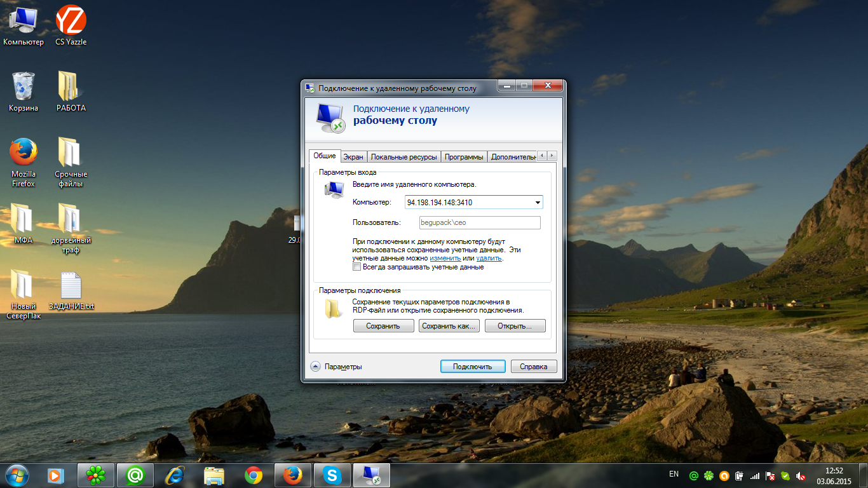Click the orange Avast tray icon
This screenshot has height=488, width=868.
pos(724,475)
